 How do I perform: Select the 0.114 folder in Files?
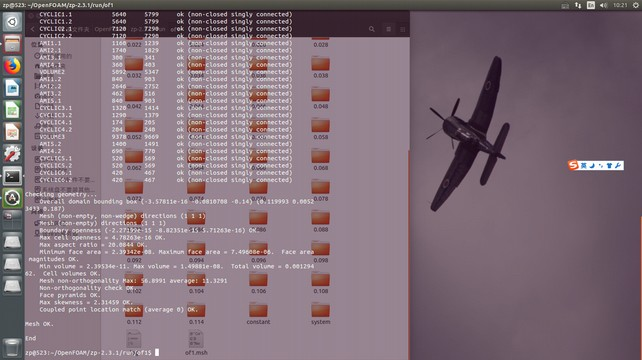pos(196,314)
